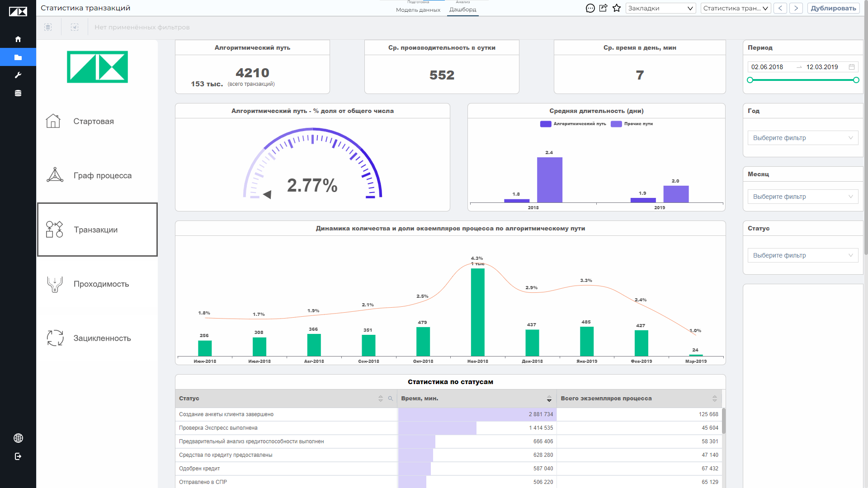Click right handle of period slider

[x=856, y=80]
